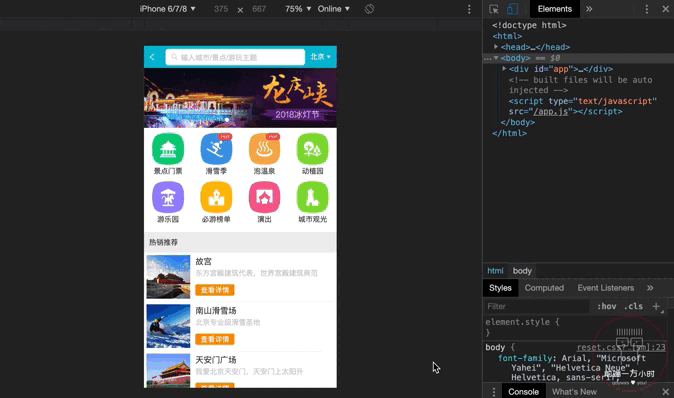Click the font-family property name
Screen dimensions: 674x398
click(525, 358)
